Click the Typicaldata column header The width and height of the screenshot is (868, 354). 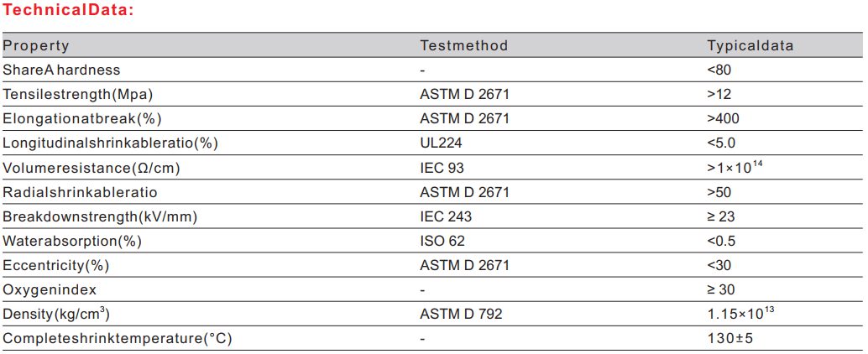pos(750,46)
